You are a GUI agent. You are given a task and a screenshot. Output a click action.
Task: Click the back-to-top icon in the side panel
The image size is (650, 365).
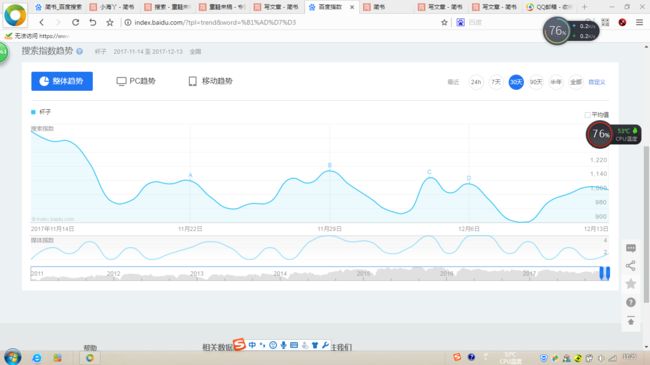click(x=631, y=321)
